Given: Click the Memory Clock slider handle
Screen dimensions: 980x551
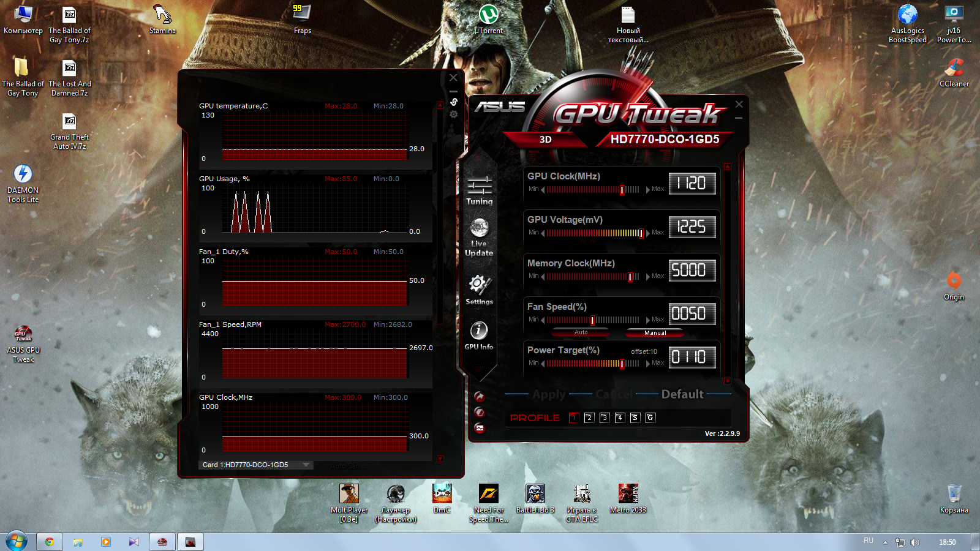Looking at the screenshot, I should point(630,277).
